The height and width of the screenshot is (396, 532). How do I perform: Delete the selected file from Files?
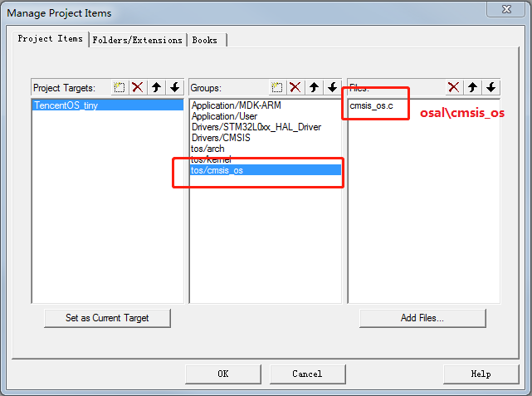[454, 87]
